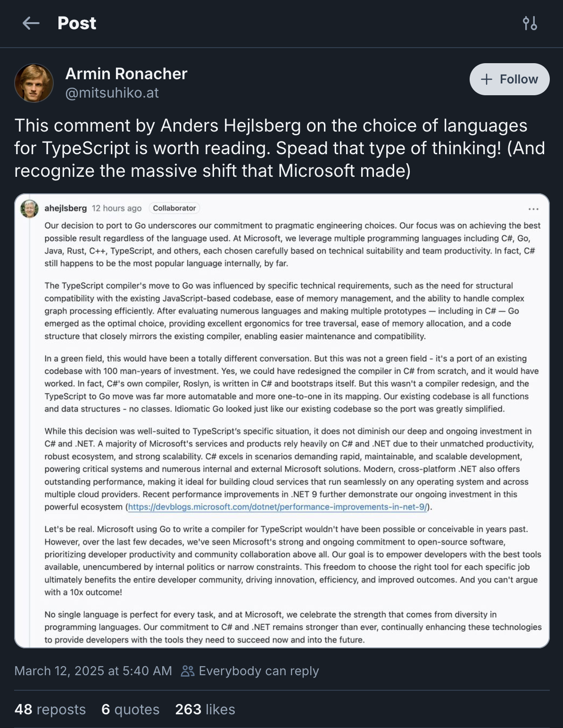The width and height of the screenshot is (563, 728).
Task: Click Everybody can reply label
Action: (x=259, y=671)
